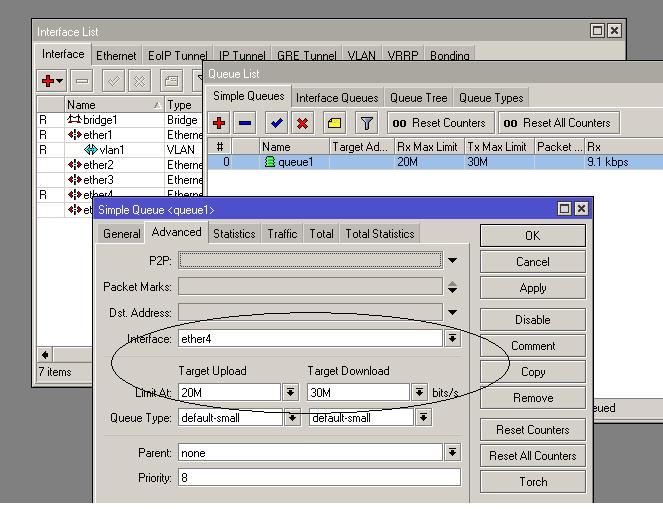Disable the queue using the red X icon
Viewport: 663px width, 522px height.
[302, 123]
